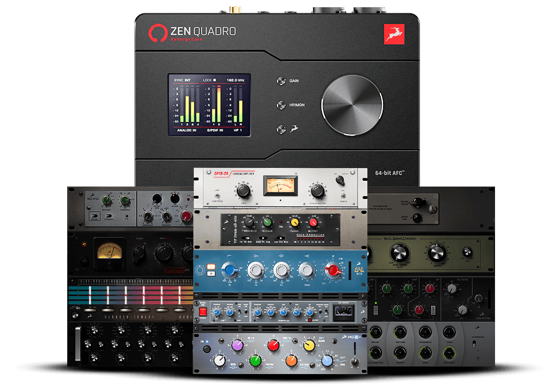The height and width of the screenshot is (392, 560).
Task: Click the green Release knob on VP Drum-all-site
Action: tap(267, 222)
